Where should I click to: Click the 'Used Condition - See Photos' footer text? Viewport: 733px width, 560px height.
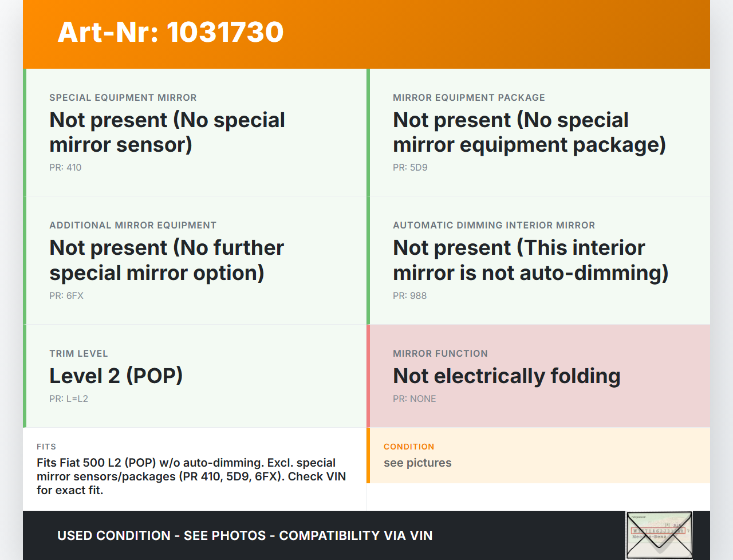[x=245, y=535]
